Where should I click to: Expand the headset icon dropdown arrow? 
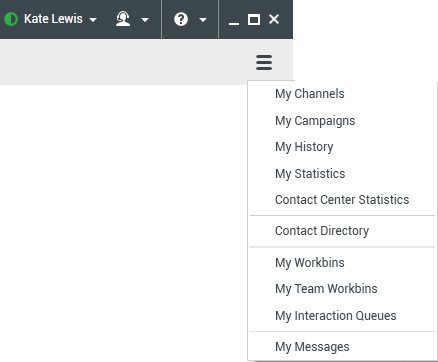(145, 20)
